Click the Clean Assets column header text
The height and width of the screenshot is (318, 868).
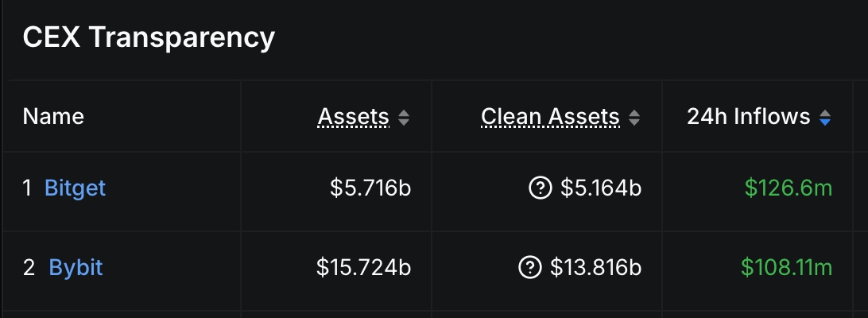coord(550,118)
